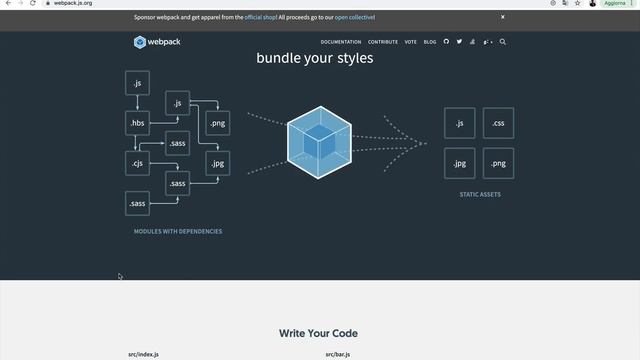Click the .hbs module box
640x360 pixels.
tap(137, 123)
